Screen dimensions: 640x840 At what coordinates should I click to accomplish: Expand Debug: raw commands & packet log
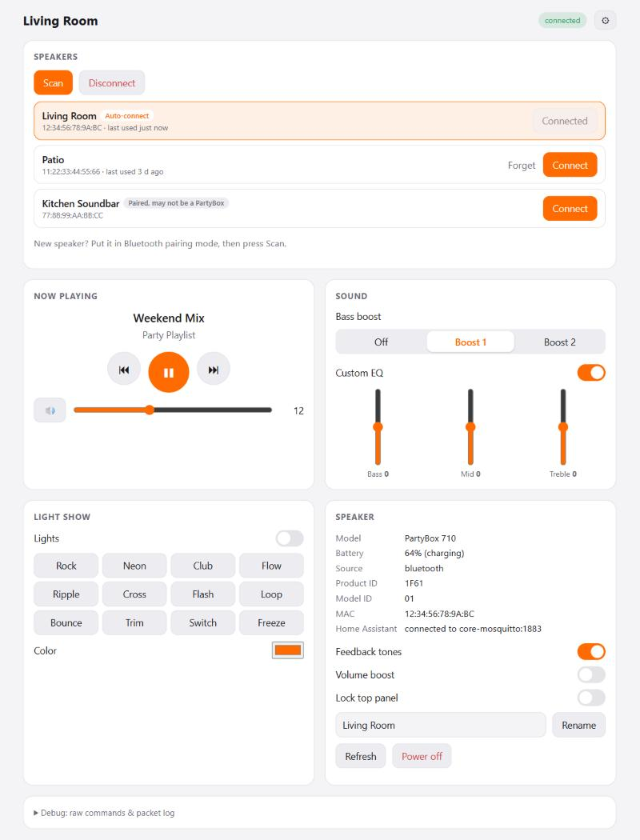point(105,813)
